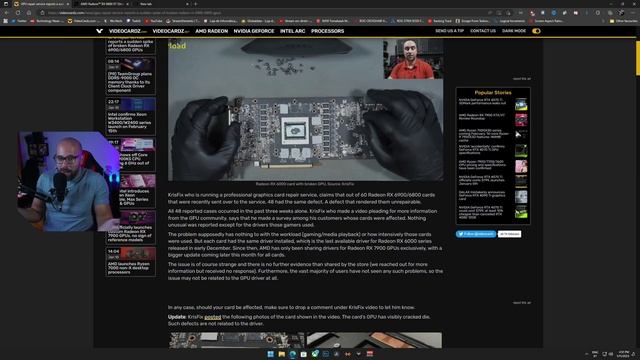Open the Twitter bookmark in favorites bar

click(19, 21)
